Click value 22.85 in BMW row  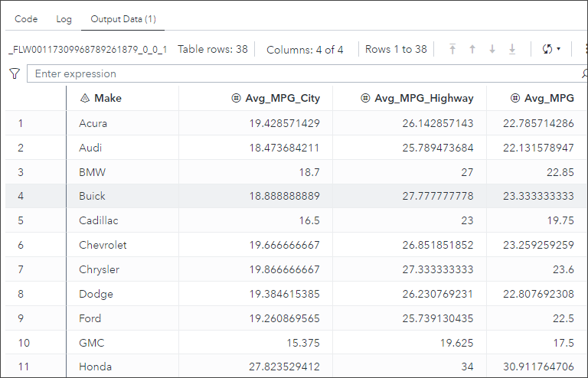(560, 172)
